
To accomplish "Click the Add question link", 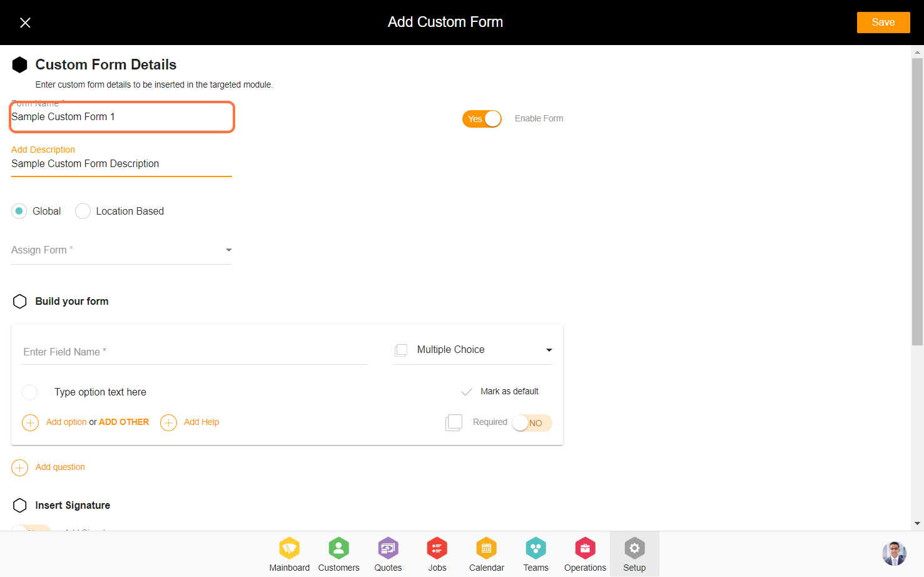I will [60, 467].
